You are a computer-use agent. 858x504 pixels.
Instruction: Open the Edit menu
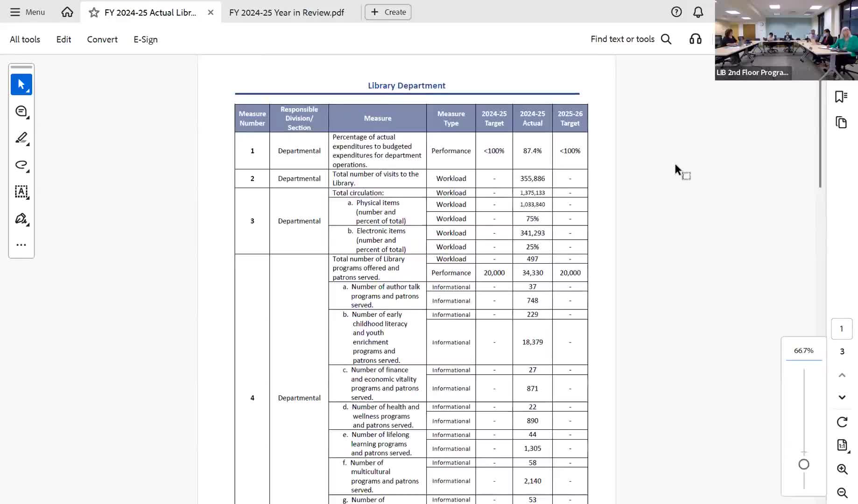(63, 40)
